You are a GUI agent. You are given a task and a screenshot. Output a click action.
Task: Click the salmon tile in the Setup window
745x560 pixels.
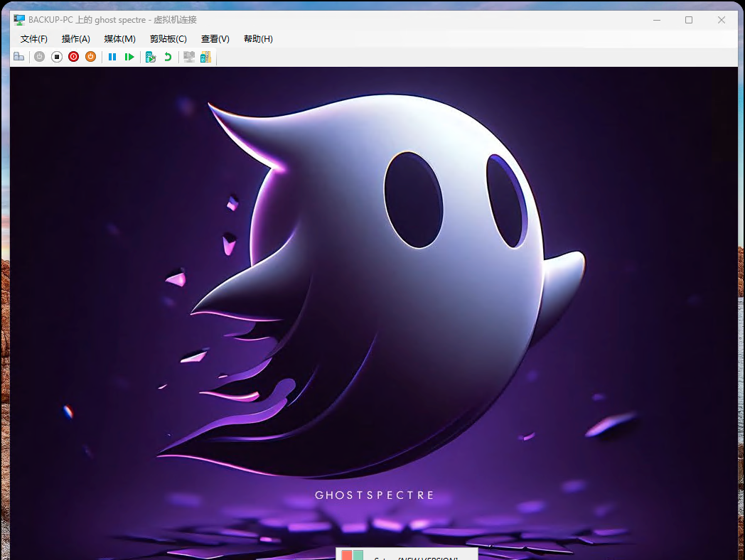(x=345, y=555)
